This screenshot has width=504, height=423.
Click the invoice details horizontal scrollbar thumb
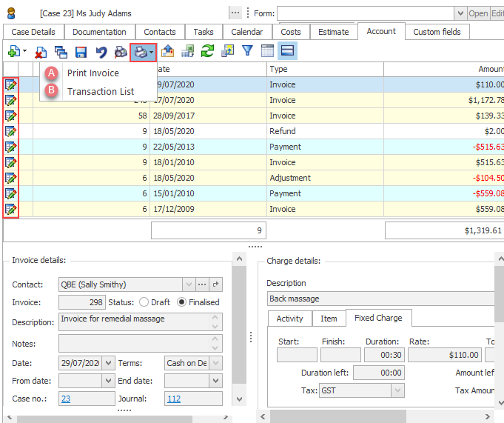coord(105,419)
